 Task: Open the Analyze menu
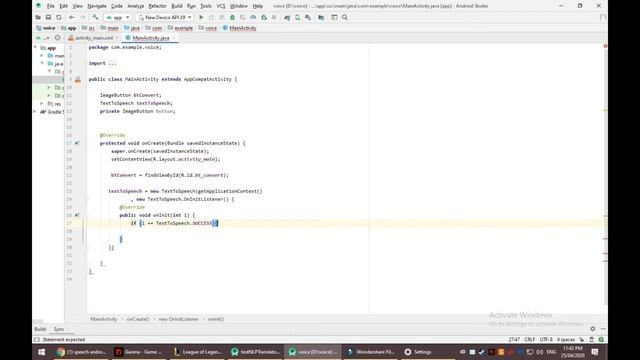point(136,6)
